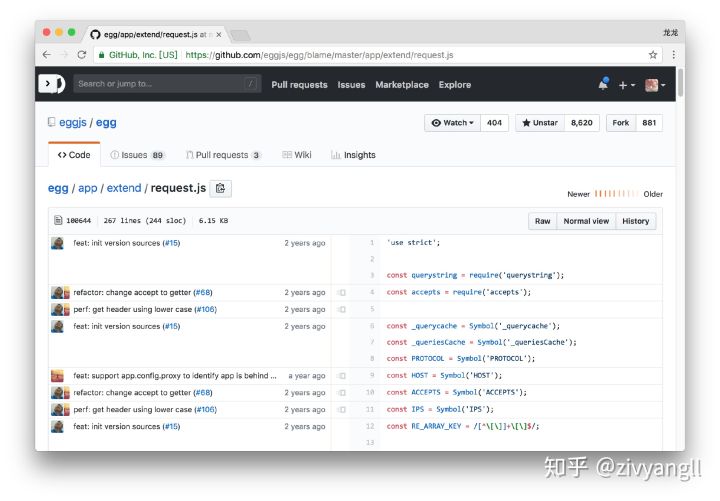The width and height of the screenshot is (720, 501).
Task: Open PR #106 link on line 5 row
Action: point(205,310)
